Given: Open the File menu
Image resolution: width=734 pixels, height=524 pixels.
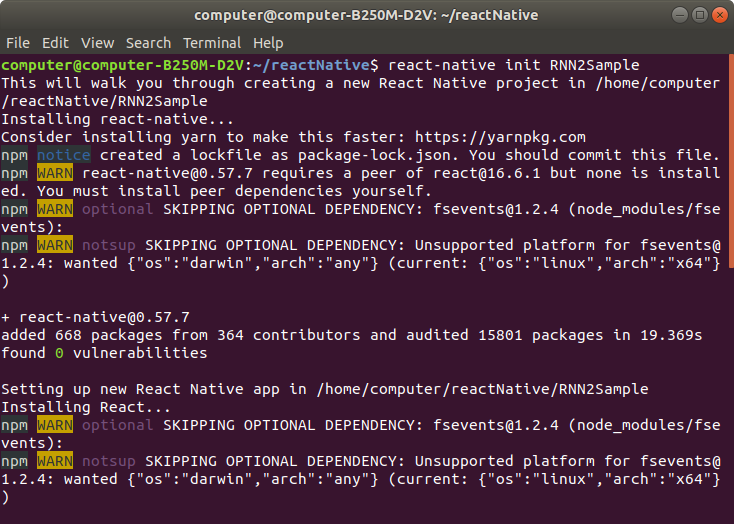Looking at the screenshot, I should pyautogui.click(x=17, y=43).
